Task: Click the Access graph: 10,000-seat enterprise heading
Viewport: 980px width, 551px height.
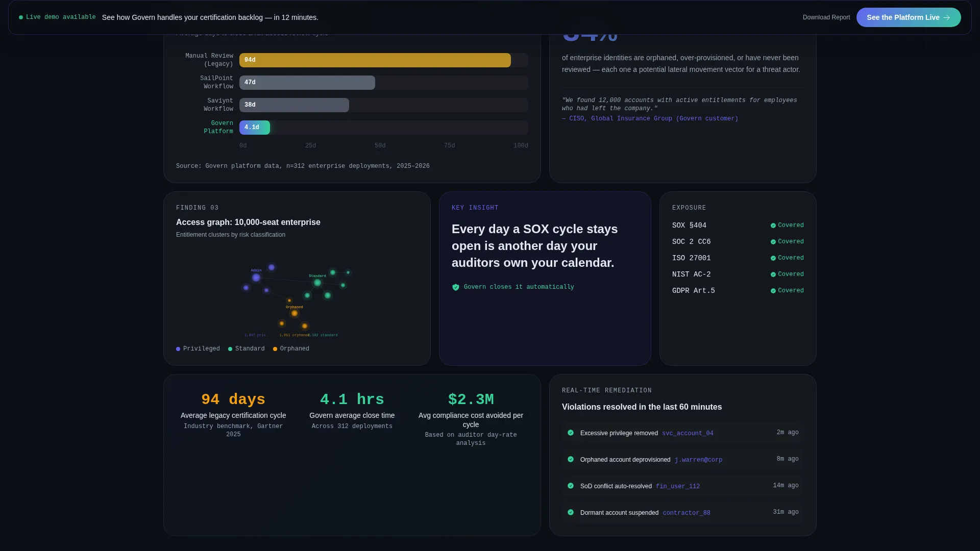Action: pos(248,222)
